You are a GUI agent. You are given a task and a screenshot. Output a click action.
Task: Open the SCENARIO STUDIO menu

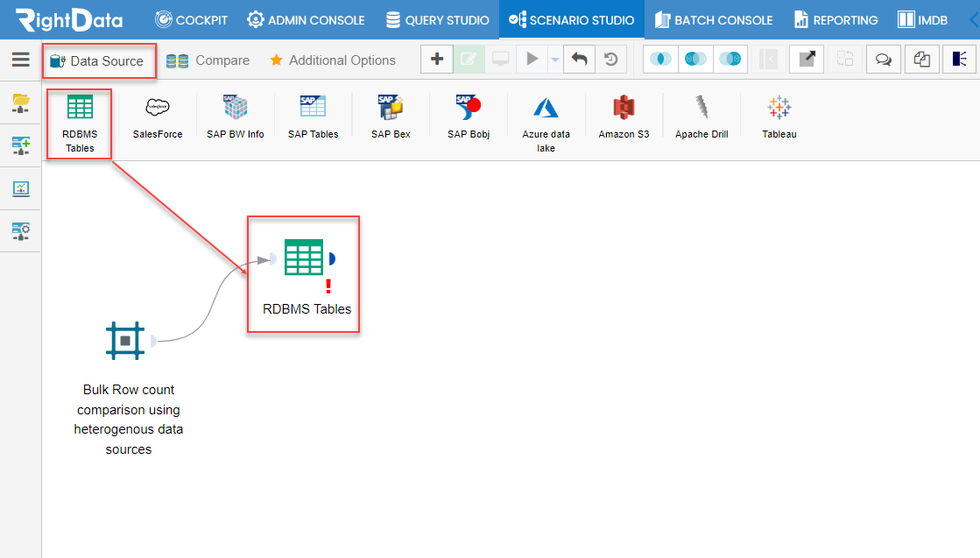[x=571, y=20]
